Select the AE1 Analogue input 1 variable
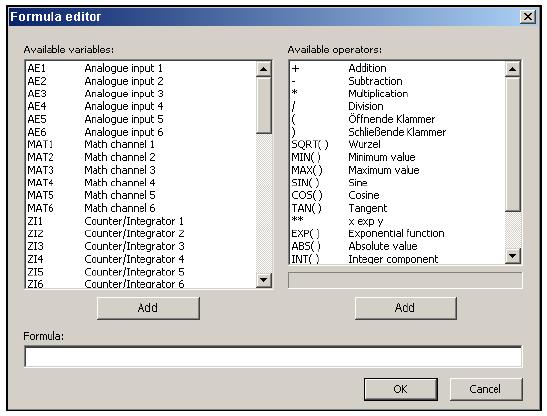The image size is (547, 416). click(141, 68)
